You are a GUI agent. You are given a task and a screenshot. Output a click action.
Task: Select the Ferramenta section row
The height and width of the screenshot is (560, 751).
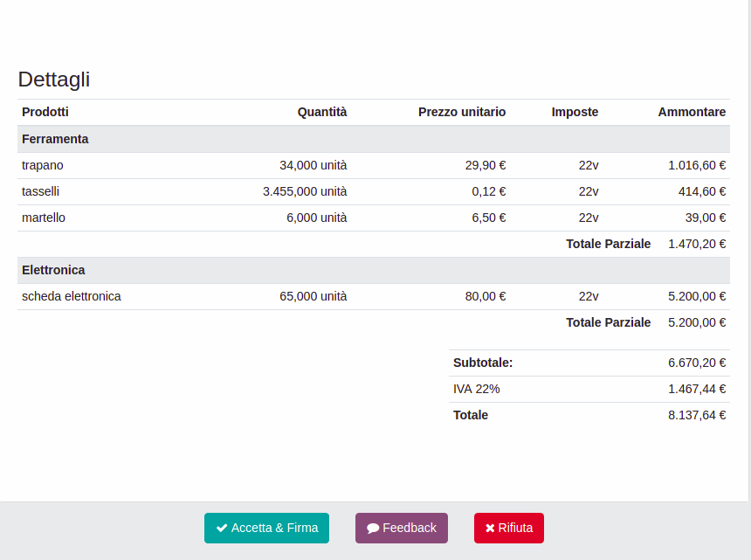point(374,140)
